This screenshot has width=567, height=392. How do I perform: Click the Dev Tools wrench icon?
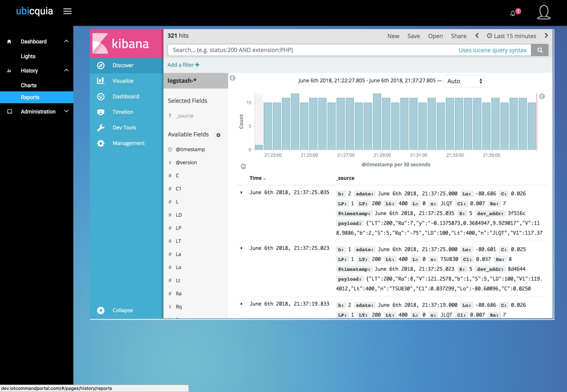101,128
